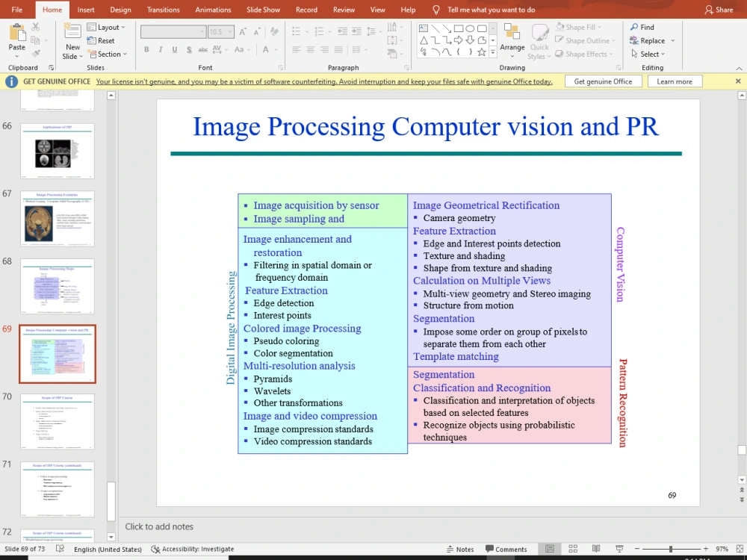Click the license warning link
This screenshot has width=747, height=560.
(324, 81)
